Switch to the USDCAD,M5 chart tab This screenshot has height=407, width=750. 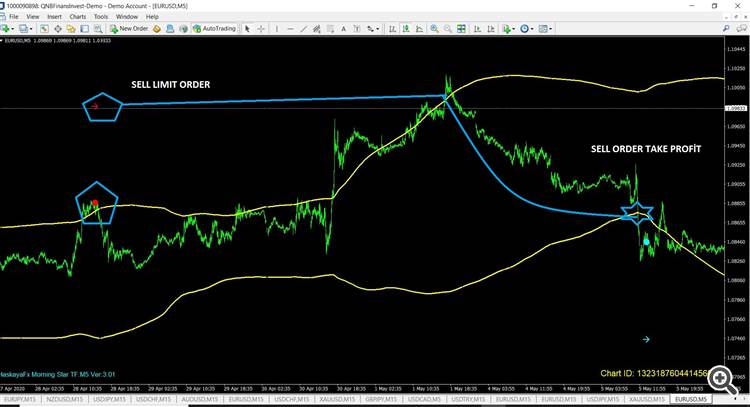[x=424, y=399]
